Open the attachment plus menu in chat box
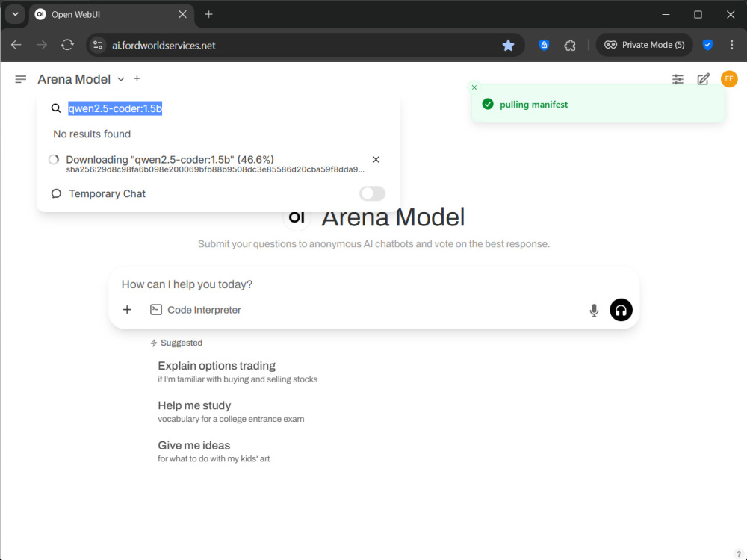Image resolution: width=747 pixels, height=560 pixels. (127, 310)
